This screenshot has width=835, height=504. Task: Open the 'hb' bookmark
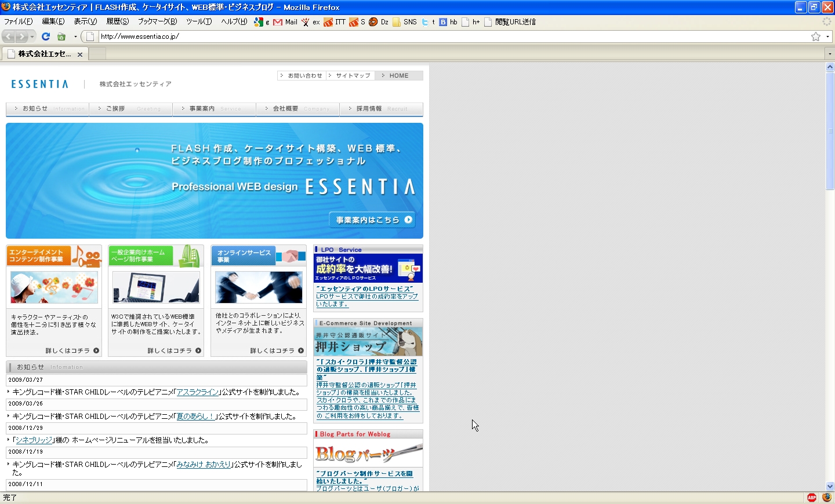[x=448, y=22]
